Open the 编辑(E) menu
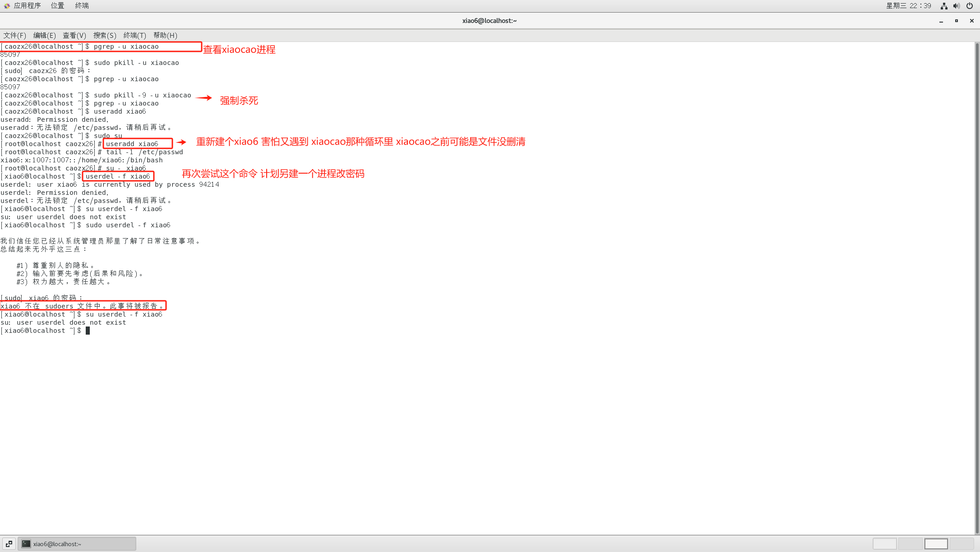 [44, 35]
